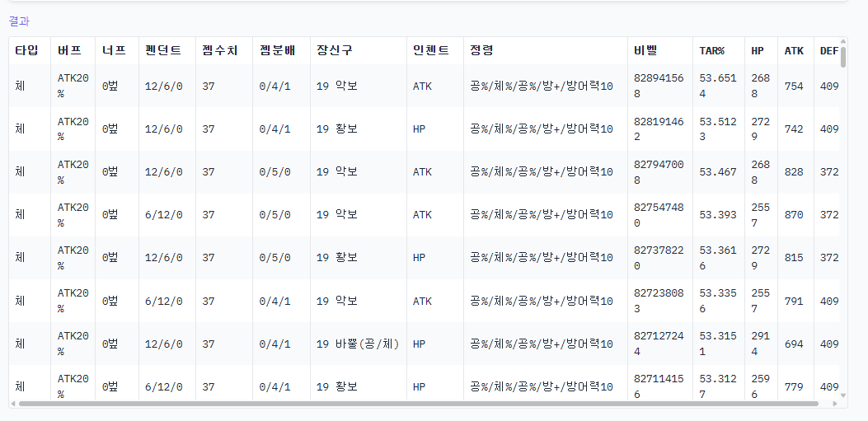Click the vertical scrollbar thumb of the table
This screenshot has width=868, height=421.
(x=843, y=55)
